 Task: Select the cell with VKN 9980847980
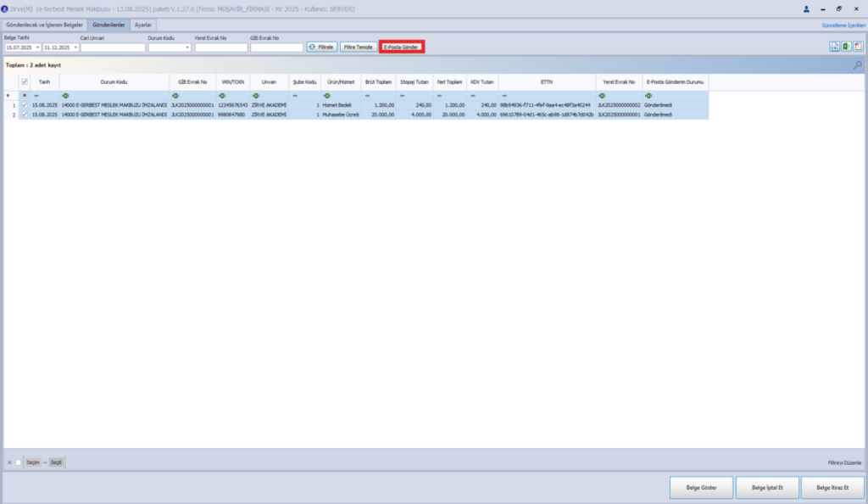point(232,115)
